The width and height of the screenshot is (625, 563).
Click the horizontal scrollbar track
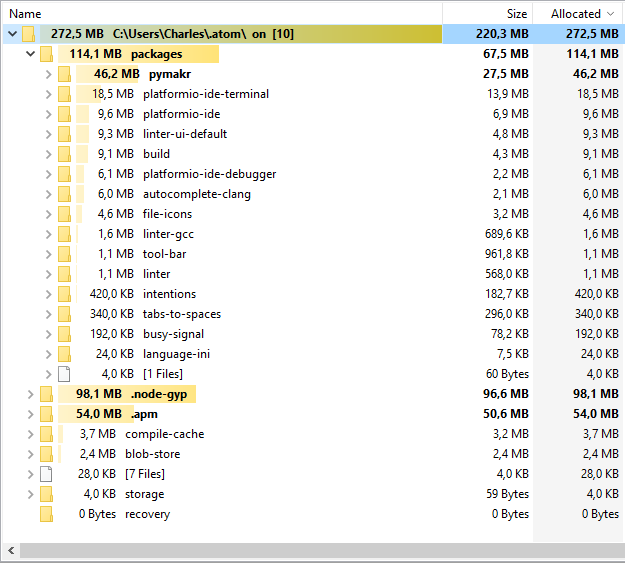click(322, 551)
